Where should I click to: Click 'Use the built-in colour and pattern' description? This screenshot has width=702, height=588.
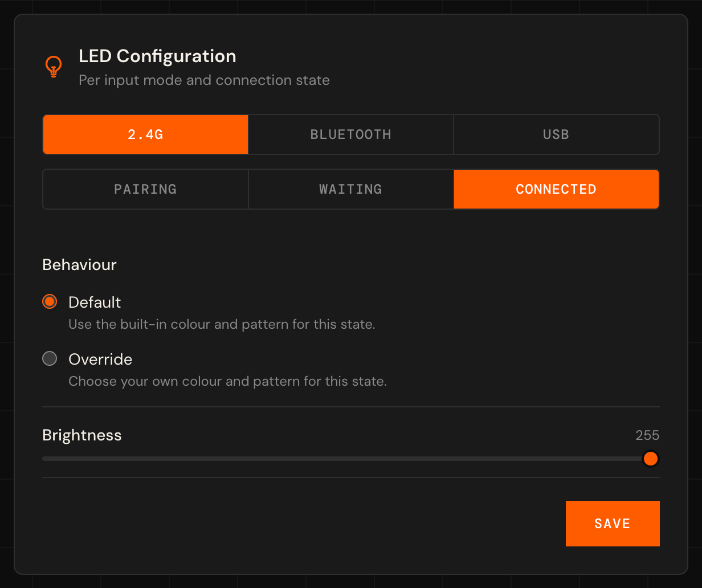[x=222, y=325]
